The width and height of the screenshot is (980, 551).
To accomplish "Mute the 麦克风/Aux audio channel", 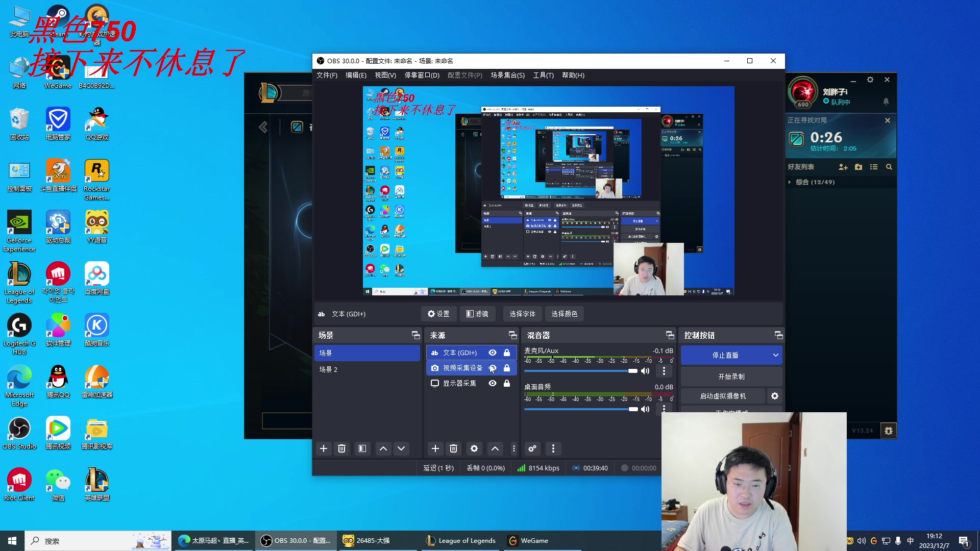I will click(645, 371).
